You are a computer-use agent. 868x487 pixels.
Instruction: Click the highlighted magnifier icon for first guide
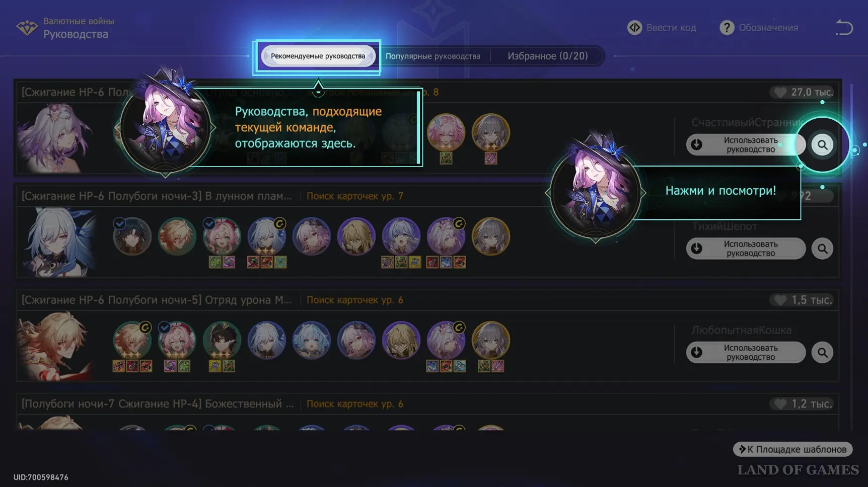pyautogui.click(x=822, y=145)
